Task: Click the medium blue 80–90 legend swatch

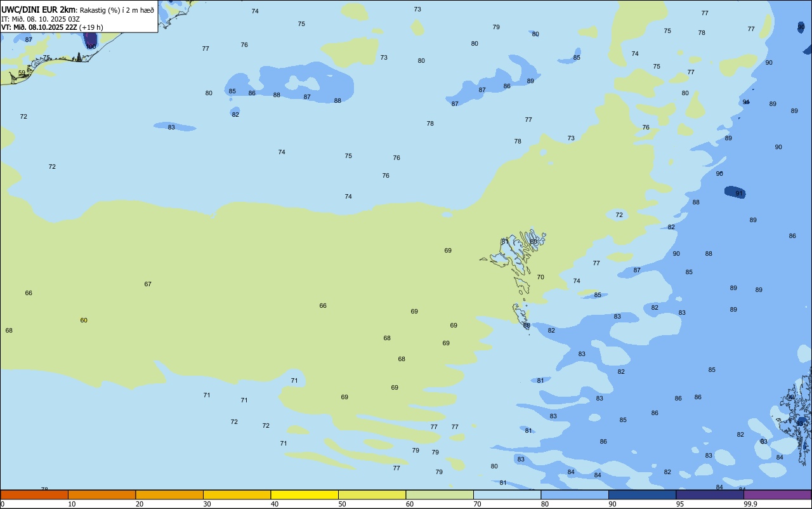Action: 575,494
